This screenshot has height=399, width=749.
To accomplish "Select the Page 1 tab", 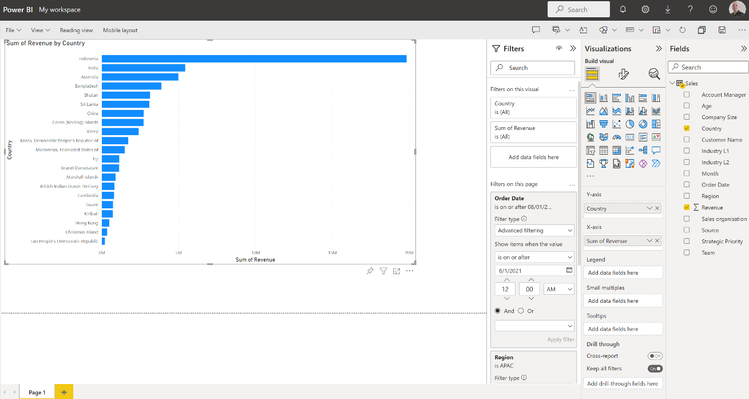I will (37, 392).
